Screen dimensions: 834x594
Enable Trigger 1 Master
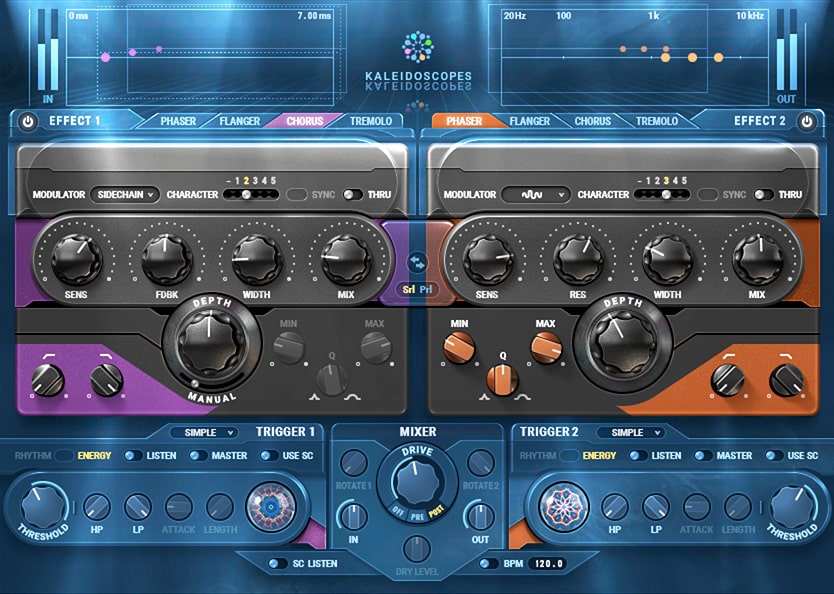point(198,456)
